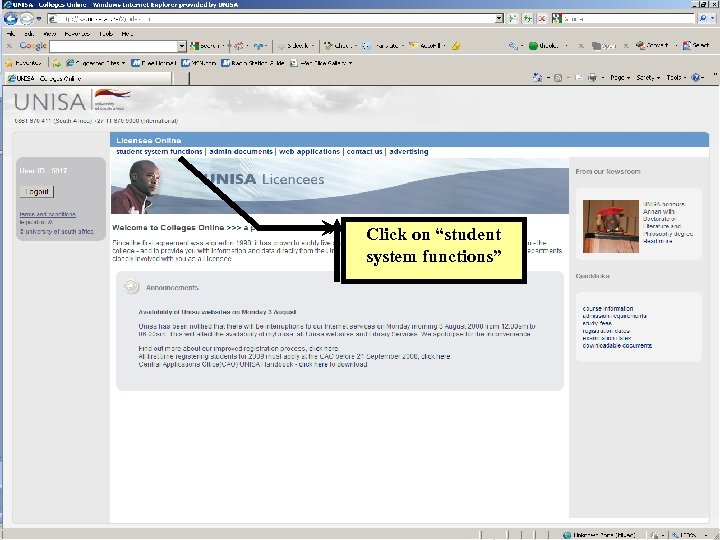Click the newsroom photo thumbnail
The height and width of the screenshot is (540, 720).
(x=611, y=226)
